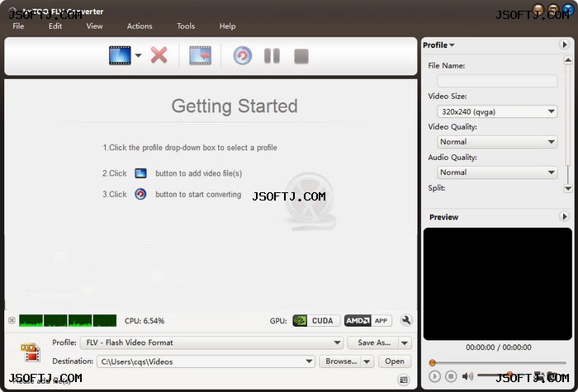This screenshot has height=392, width=578.
Task: Open the Edit menu
Action: [55, 26]
